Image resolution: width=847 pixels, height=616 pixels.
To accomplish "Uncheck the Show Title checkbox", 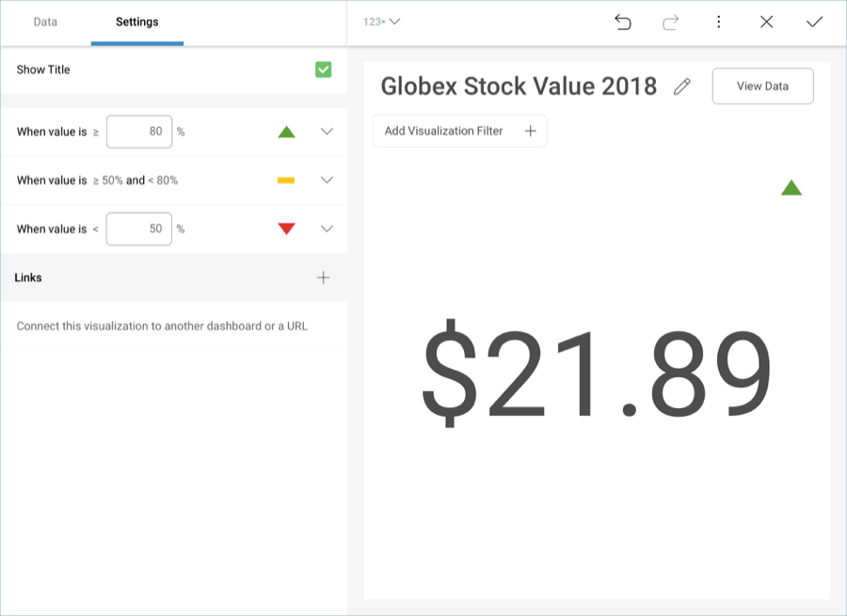I will (323, 70).
